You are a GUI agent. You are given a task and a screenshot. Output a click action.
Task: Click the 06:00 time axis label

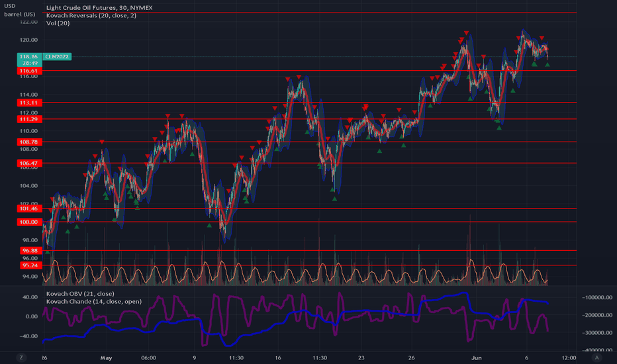click(x=148, y=357)
